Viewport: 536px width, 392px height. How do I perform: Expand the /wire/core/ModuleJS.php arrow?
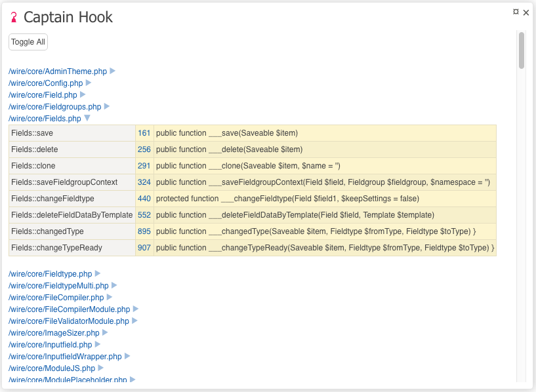pyautogui.click(x=101, y=368)
